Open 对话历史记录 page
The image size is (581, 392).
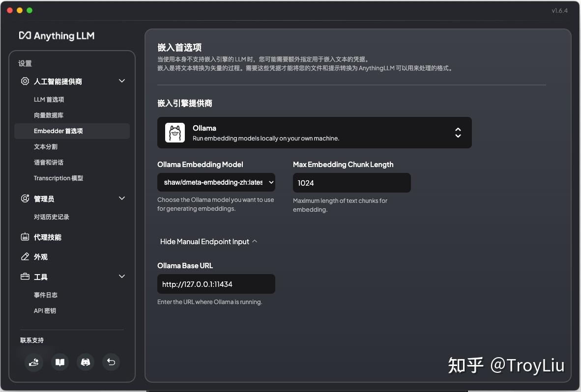pyautogui.click(x=52, y=217)
